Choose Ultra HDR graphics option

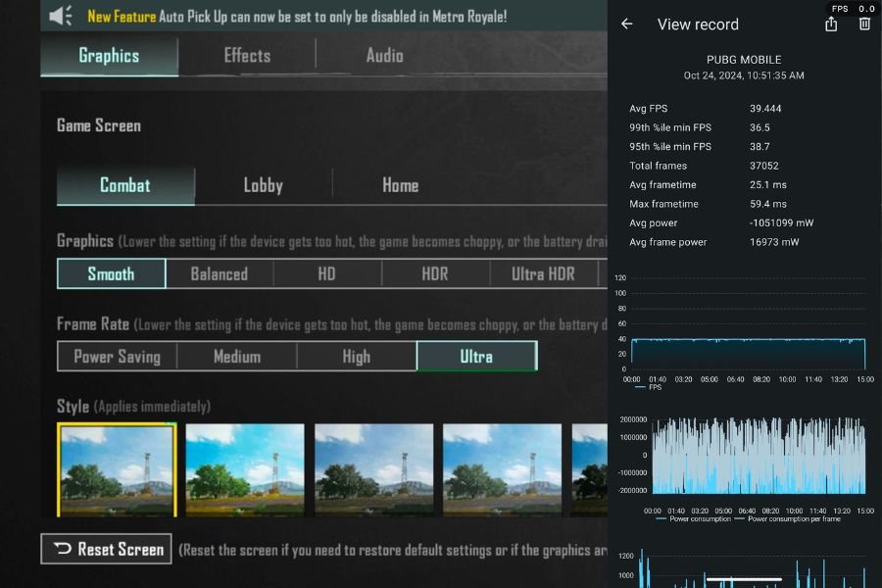coord(543,274)
